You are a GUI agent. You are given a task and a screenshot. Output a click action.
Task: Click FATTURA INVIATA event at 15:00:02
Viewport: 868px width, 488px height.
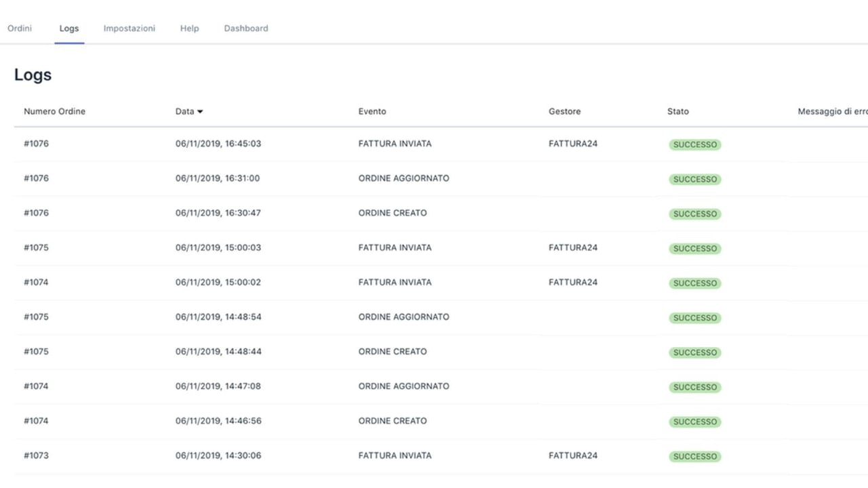[x=395, y=282]
